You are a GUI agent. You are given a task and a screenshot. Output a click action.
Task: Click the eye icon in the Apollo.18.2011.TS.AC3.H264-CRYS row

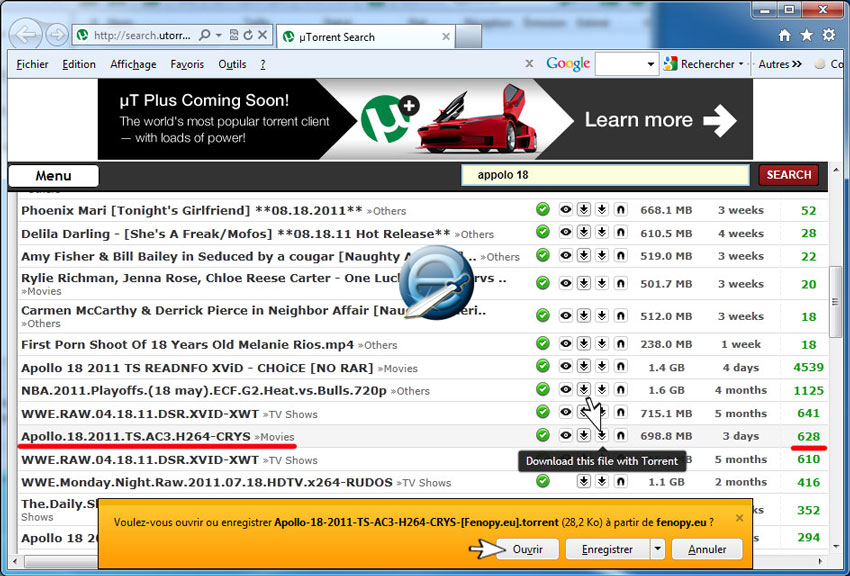pos(565,435)
